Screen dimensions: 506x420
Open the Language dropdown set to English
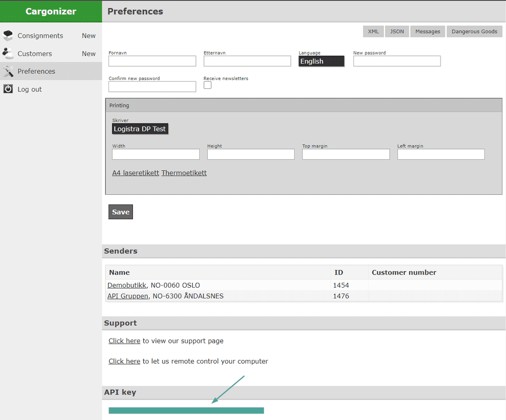[321, 61]
